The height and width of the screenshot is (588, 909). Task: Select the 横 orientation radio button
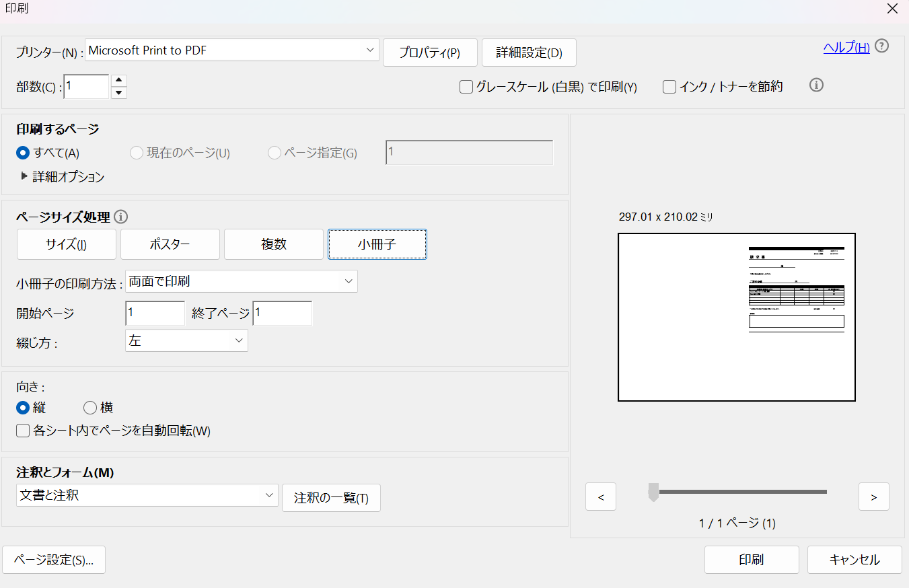90,407
